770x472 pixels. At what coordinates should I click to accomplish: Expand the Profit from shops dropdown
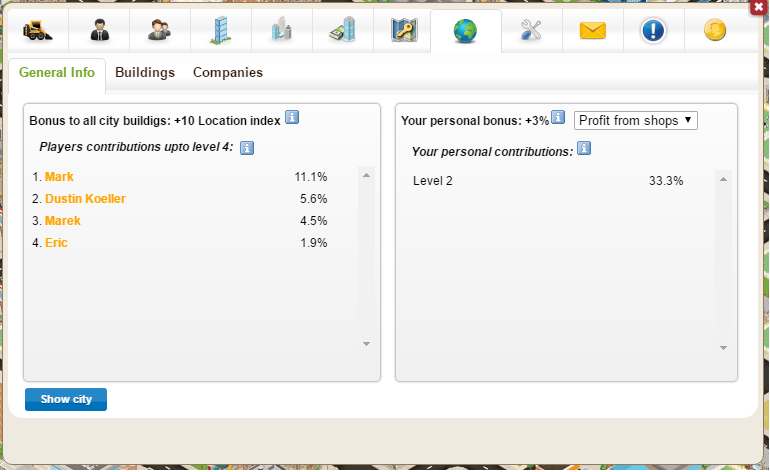click(x=635, y=120)
